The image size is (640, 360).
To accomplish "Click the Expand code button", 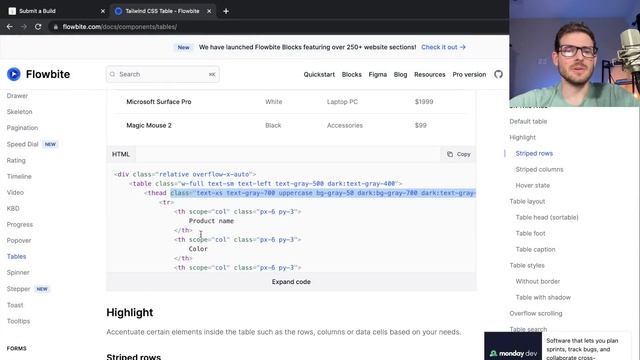I will click(x=291, y=282).
